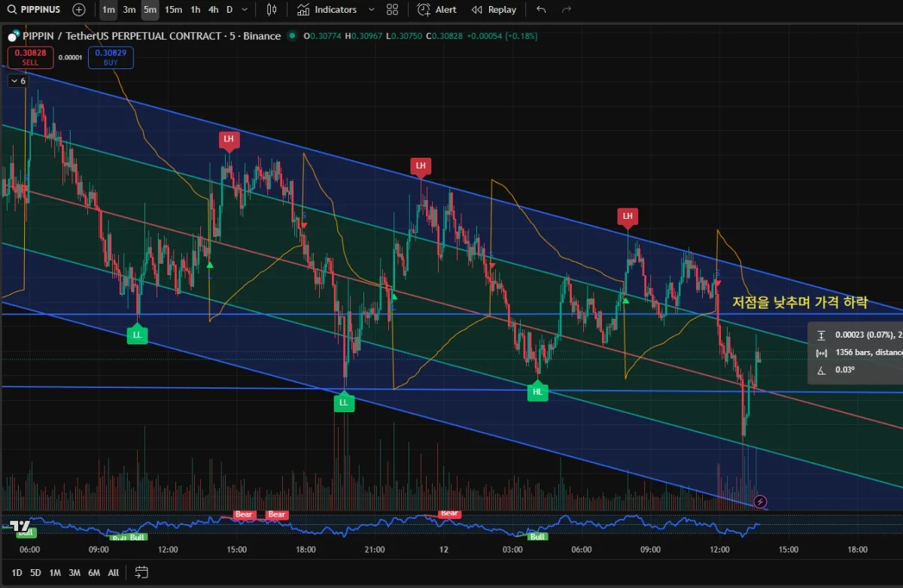The image size is (903, 588).
Task: Click the TradingView logo
Action: pyautogui.click(x=20, y=526)
